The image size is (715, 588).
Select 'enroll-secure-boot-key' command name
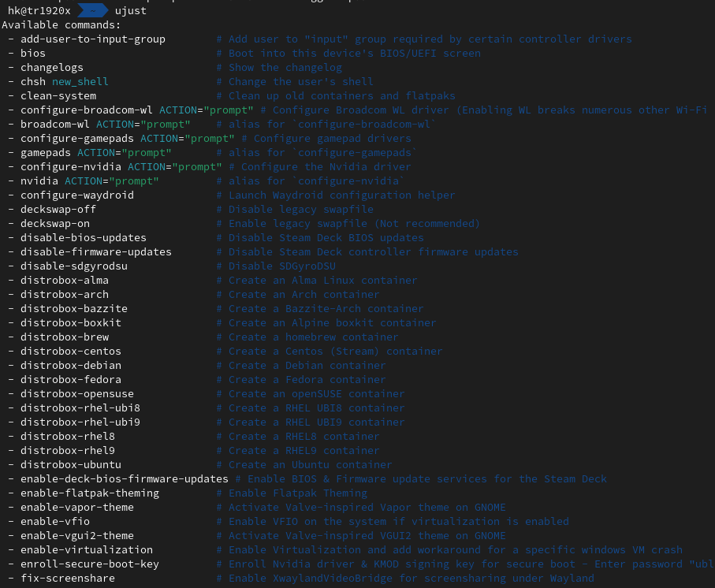[90, 564]
